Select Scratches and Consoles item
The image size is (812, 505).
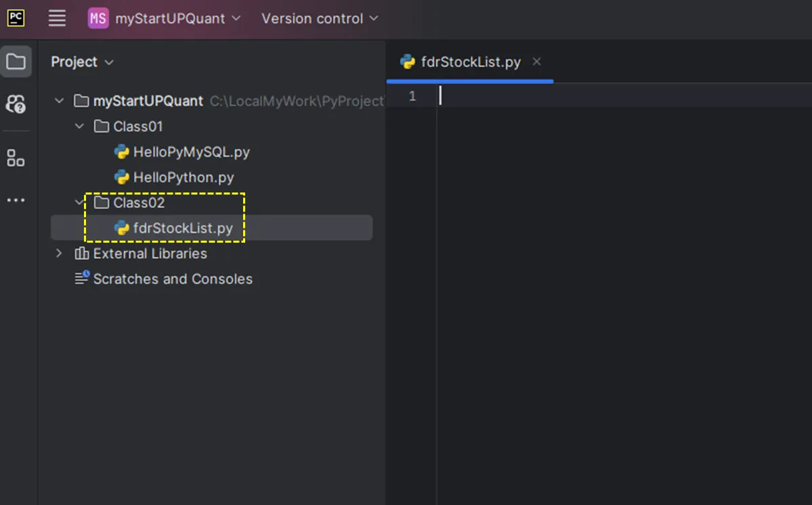[173, 279]
